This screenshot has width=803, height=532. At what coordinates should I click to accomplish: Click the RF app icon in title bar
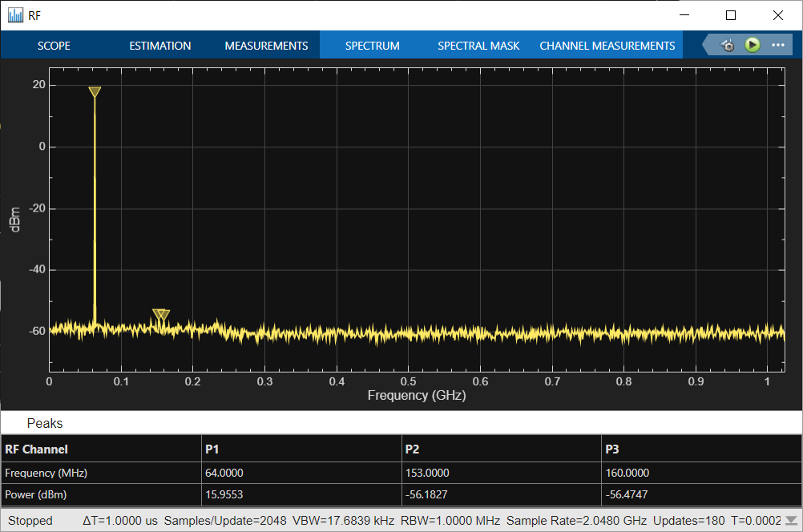click(15, 15)
